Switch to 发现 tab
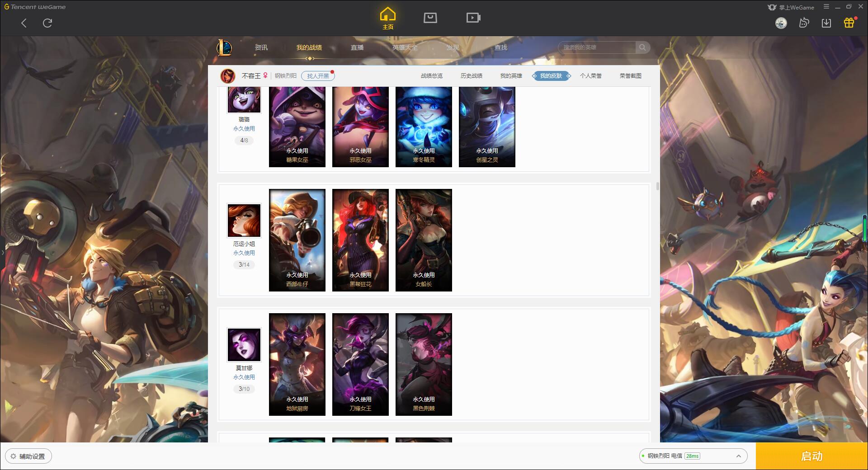868x470 pixels. (x=453, y=47)
